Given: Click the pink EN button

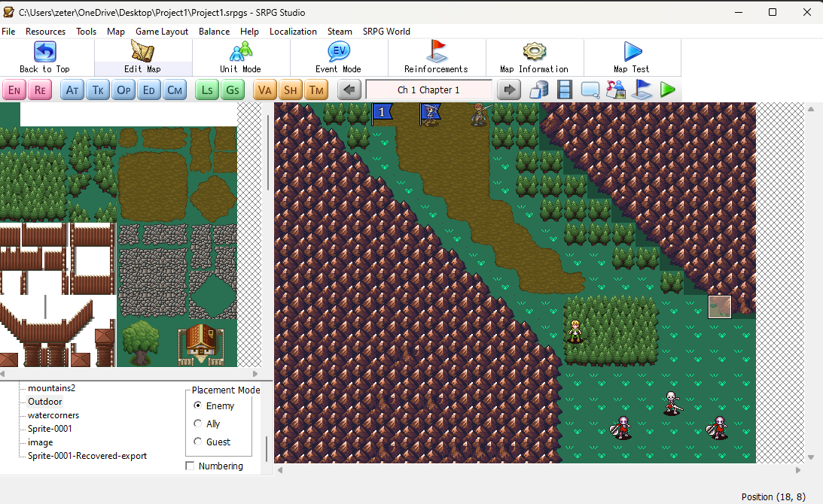Looking at the screenshot, I should (x=14, y=90).
